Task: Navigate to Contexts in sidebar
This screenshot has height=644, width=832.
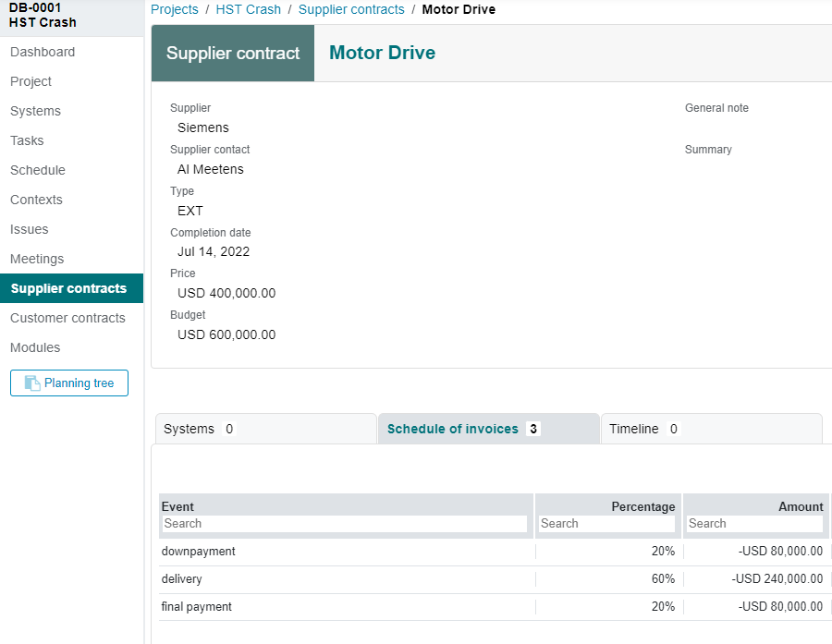Action: tap(36, 200)
